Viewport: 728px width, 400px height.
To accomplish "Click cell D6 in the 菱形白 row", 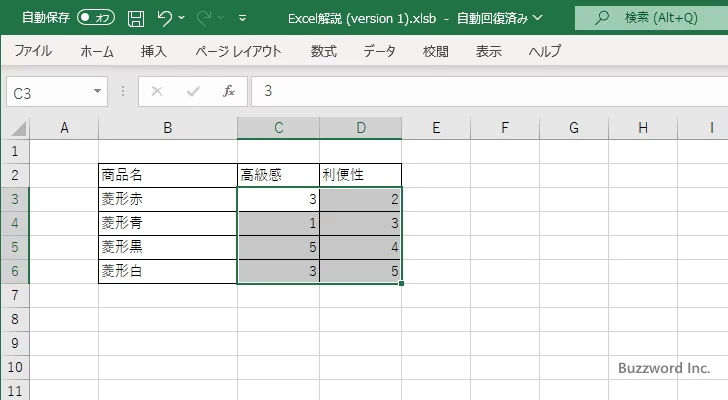I will [x=361, y=271].
